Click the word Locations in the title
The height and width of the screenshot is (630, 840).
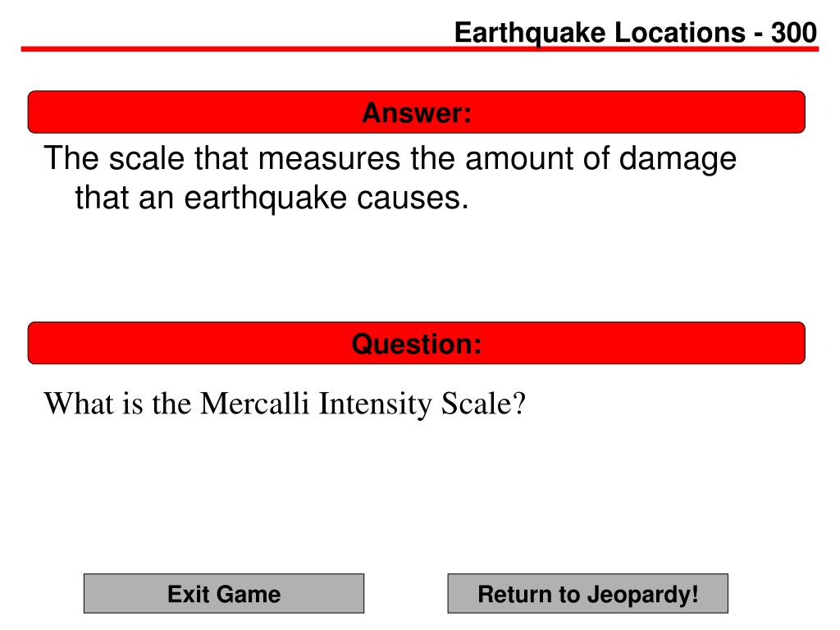[680, 33]
